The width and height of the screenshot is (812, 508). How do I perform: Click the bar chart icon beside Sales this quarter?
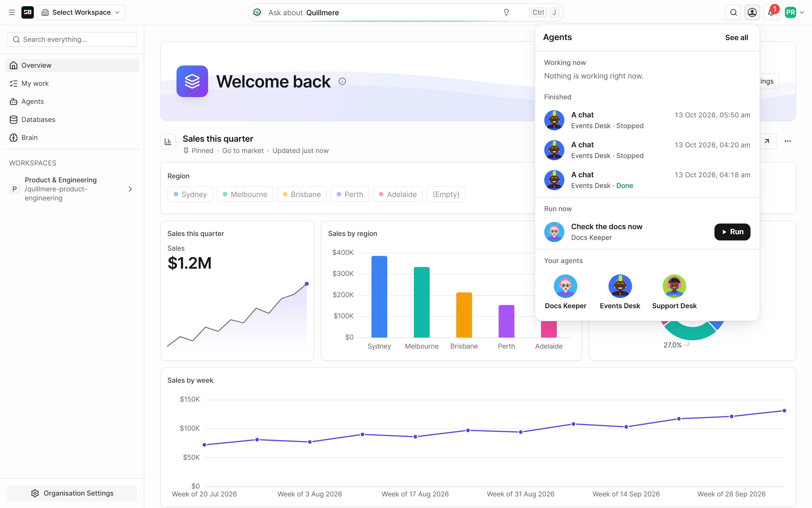tap(168, 142)
